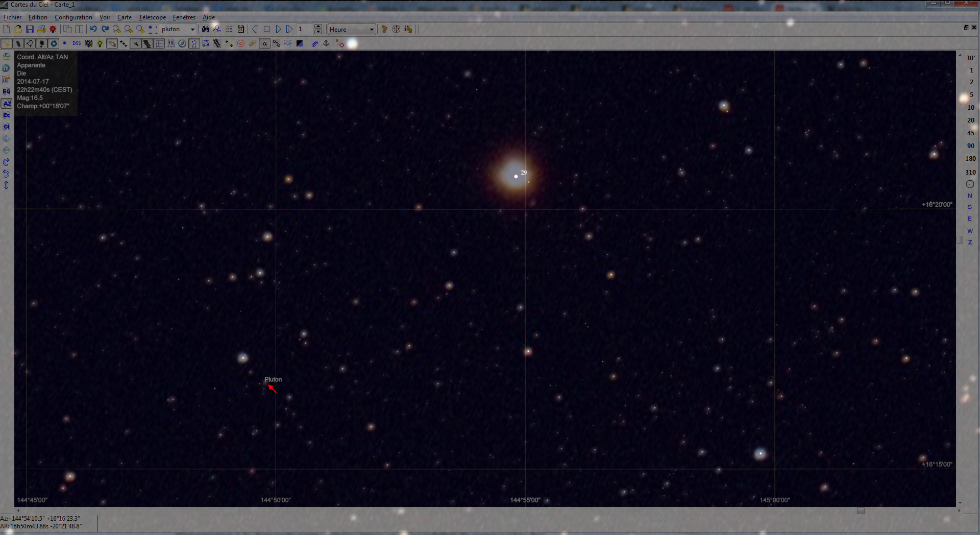The height and width of the screenshot is (535, 980).
Task: Click the N cardinal direction button
Action: 969,196
